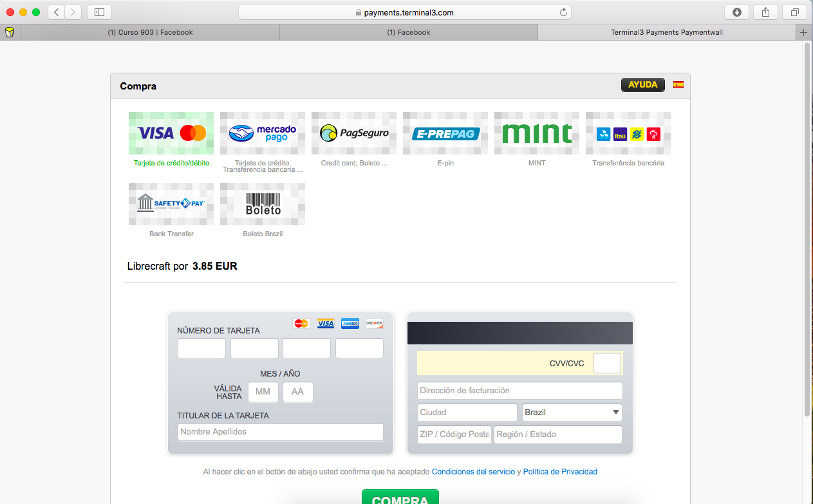
Task: Click the AYUDA help button
Action: [643, 85]
